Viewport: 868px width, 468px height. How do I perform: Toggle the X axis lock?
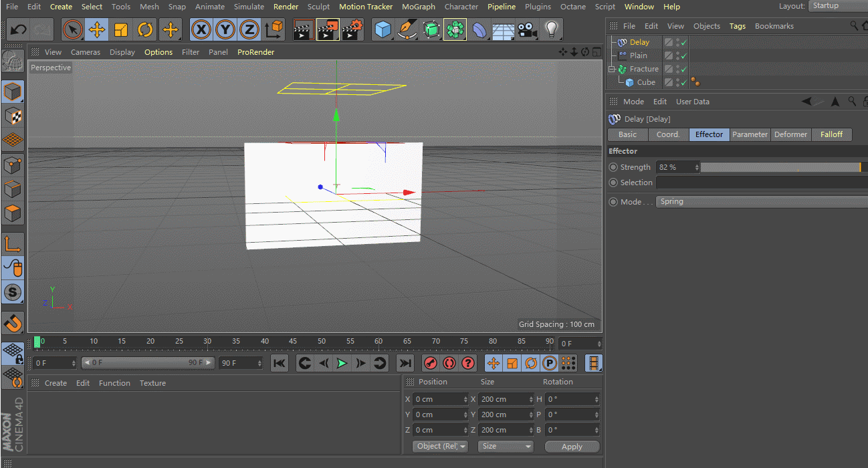[201, 30]
